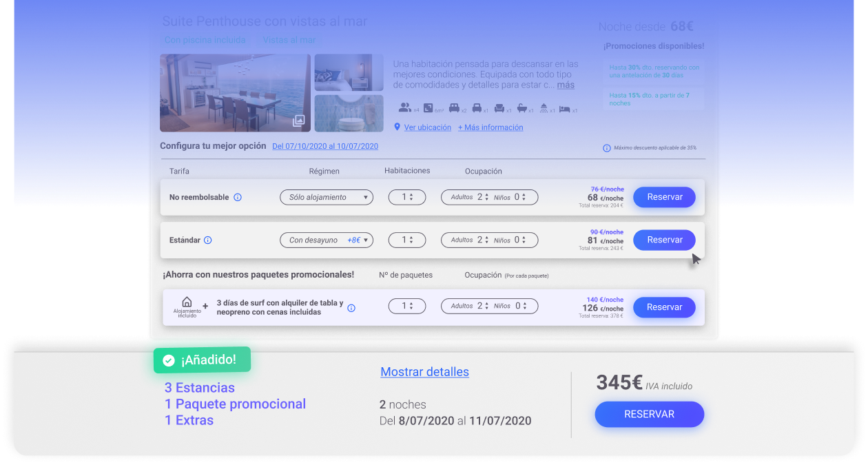The image size is (868, 465).
Task: Click info icon near Máximo descuento aplicable
Action: pyautogui.click(x=607, y=148)
